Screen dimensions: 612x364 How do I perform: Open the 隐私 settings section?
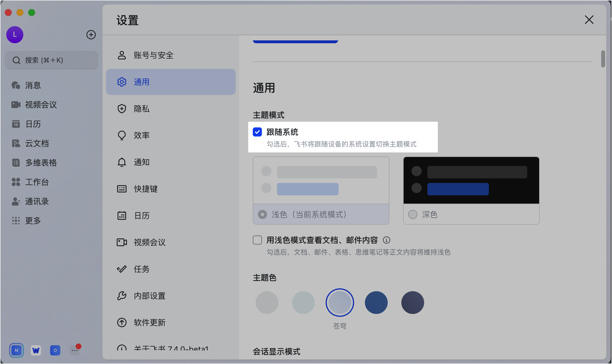tap(141, 109)
